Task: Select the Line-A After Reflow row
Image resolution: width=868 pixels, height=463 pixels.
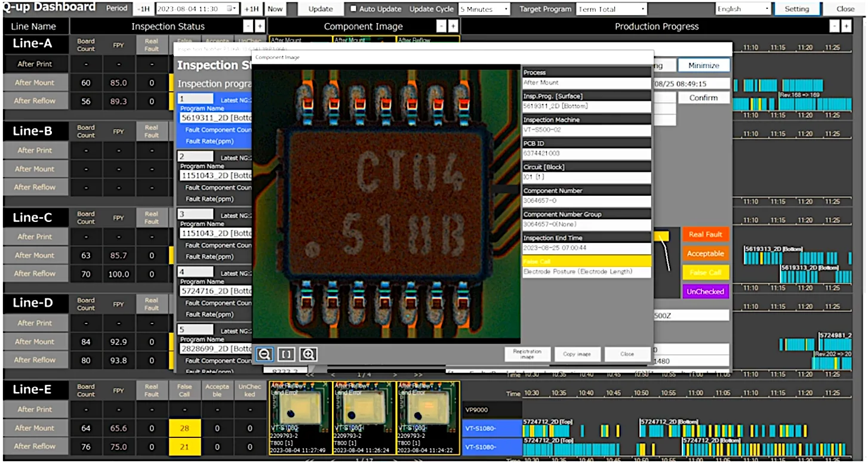Action: pos(35,101)
